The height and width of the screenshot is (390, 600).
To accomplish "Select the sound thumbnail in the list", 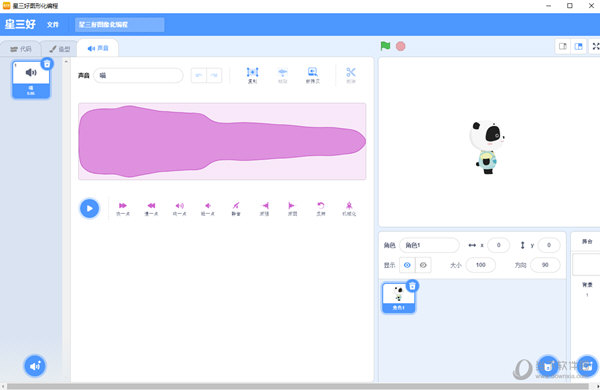I will [31, 80].
